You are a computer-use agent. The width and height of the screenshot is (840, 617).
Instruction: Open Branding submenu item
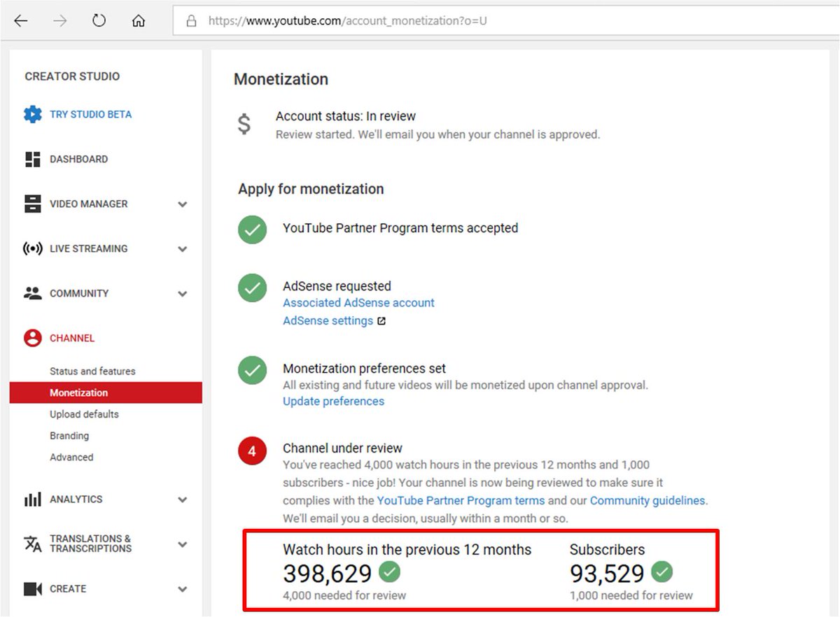69,435
